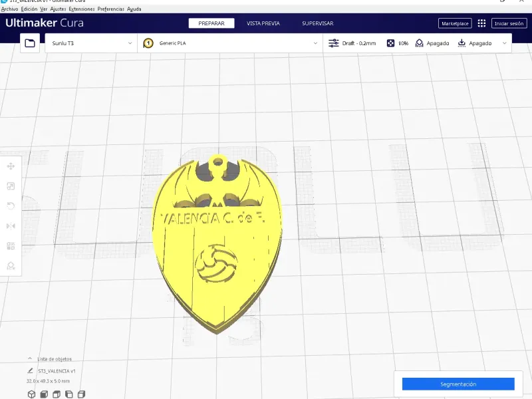The width and height of the screenshot is (532, 399).
Task: Click the Iniciar sesión button
Action: click(x=509, y=23)
